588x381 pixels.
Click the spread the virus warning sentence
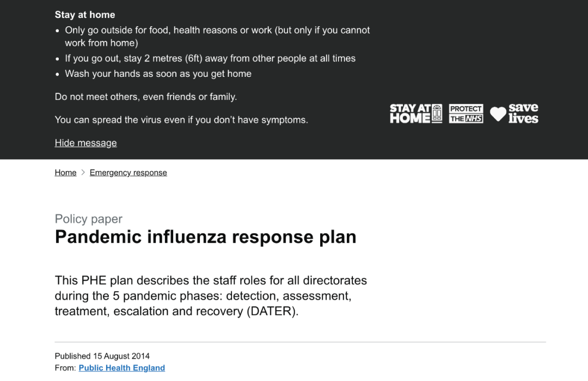pyautogui.click(x=181, y=120)
